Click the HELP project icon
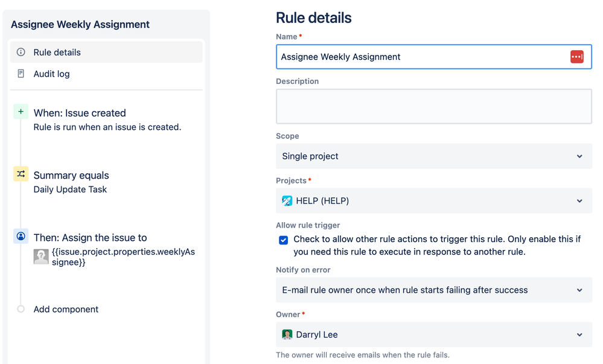The image size is (603, 364). [287, 201]
